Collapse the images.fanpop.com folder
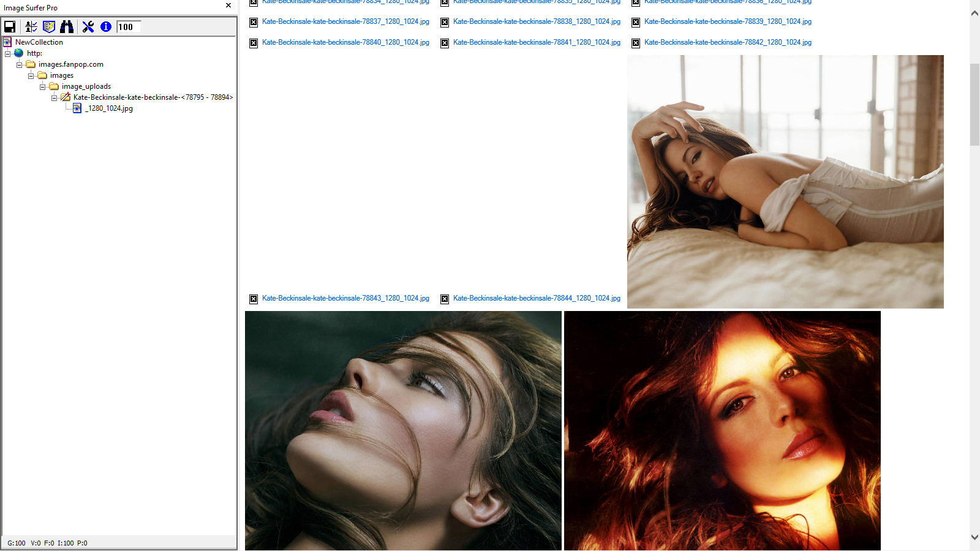The image size is (980, 551). pyautogui.click(x=20, y=65)
